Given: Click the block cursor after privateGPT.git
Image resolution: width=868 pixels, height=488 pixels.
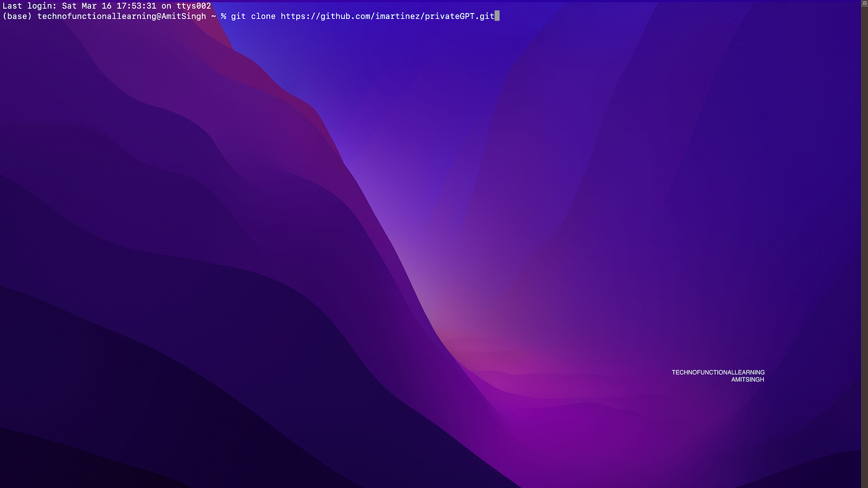Looking at the screenshot, I should pos(497,16).
